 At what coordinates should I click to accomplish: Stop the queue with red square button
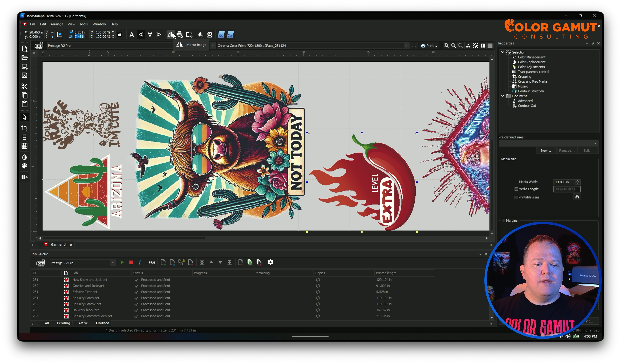click(x=131, y=262)
